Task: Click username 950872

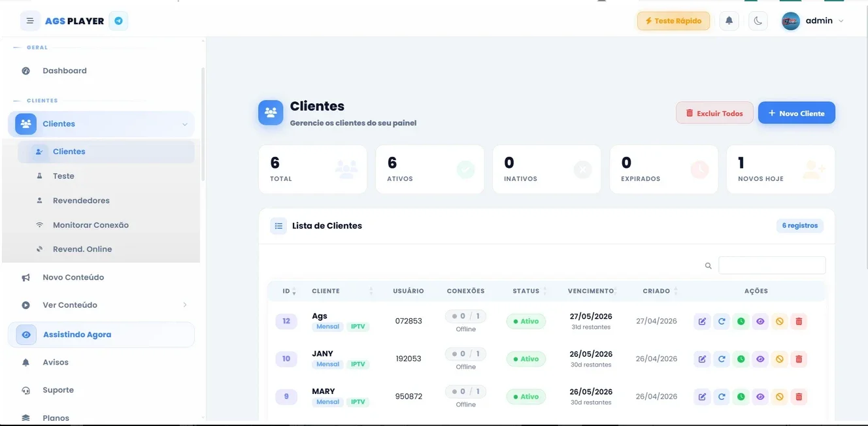Action: pyautogui.click(x=409, y=397)
